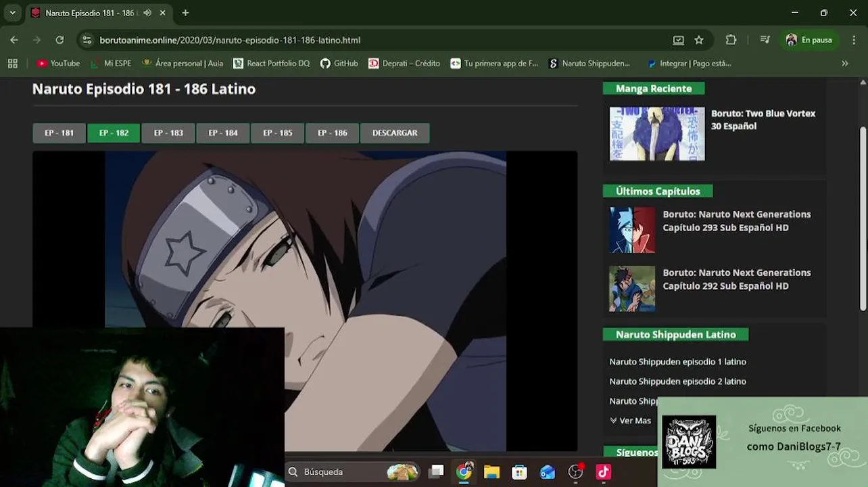Open the GitHub bookmark
The height and width of the screenshot is (487, 868).
tap(339, 63)
